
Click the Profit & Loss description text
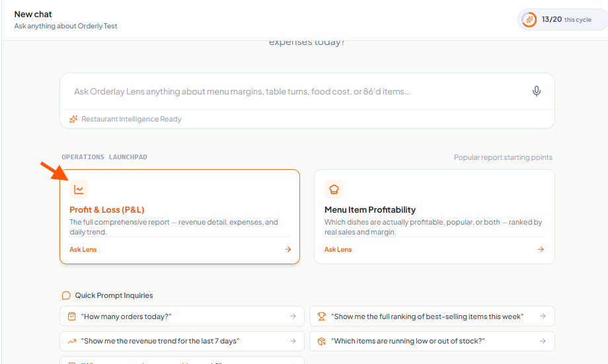[x=174, y=227]
